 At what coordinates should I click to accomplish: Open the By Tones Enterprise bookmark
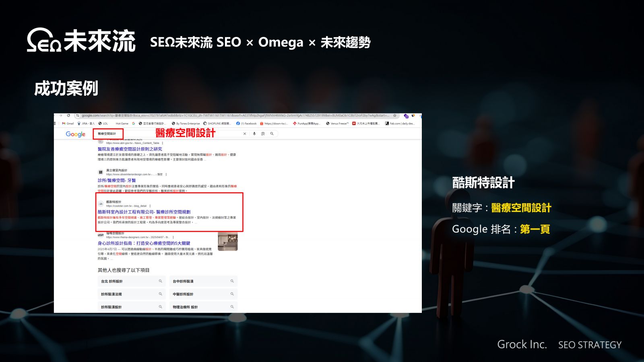coord(186,123)
